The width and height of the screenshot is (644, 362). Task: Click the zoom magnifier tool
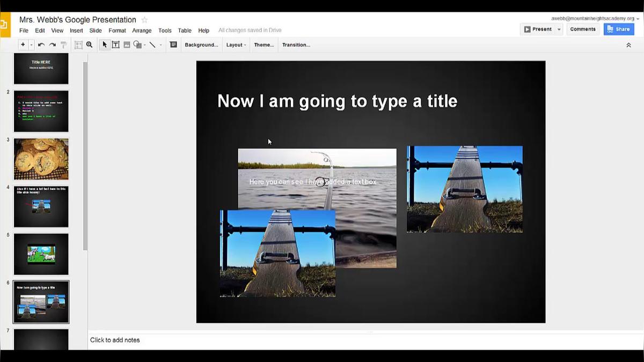[x=90, y=45]
